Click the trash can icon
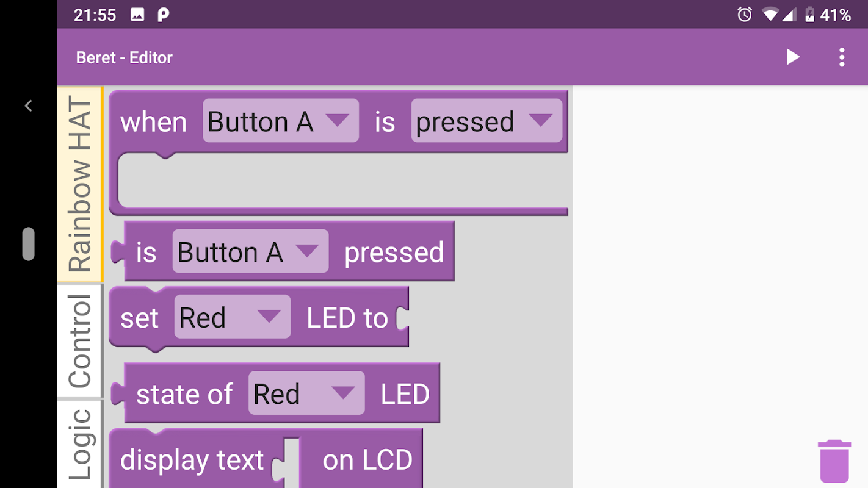This screenshot has height=488, width=868. [834, 461]
